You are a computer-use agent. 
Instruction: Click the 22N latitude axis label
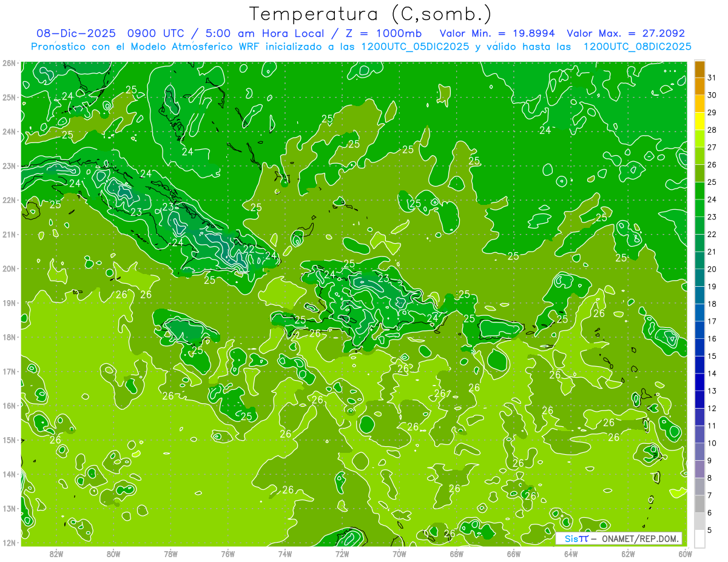pyautogui.click(x=9, y=200)
